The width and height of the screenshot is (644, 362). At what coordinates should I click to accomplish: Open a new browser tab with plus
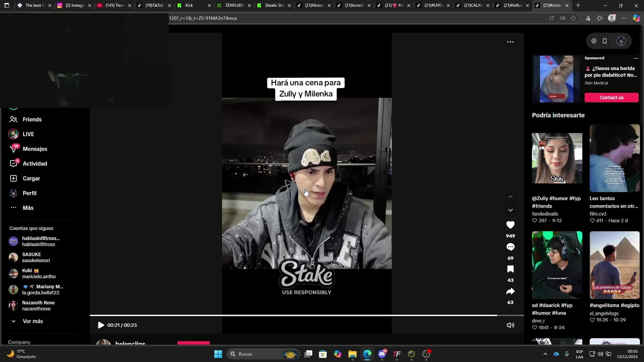(578, 6)
